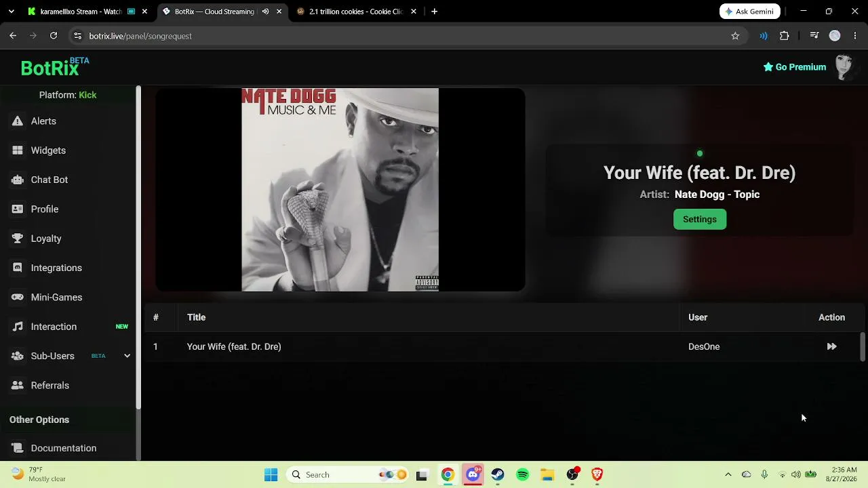This screenshot has height=488, width=868.
Task: Click the Go Premium button
Action: (x=795, y=67)
